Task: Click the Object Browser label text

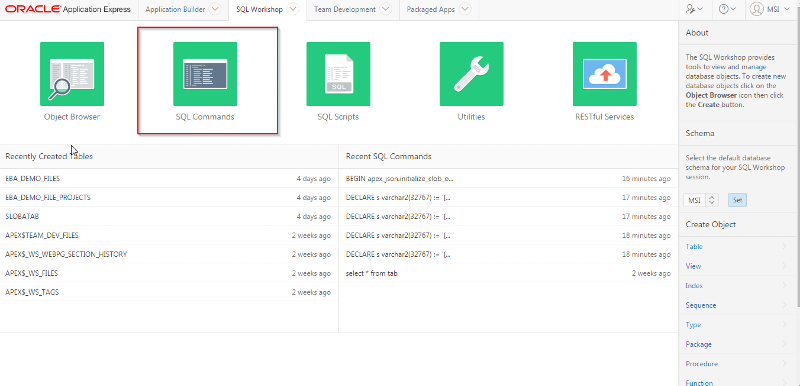Action: (x=72, y=117)
